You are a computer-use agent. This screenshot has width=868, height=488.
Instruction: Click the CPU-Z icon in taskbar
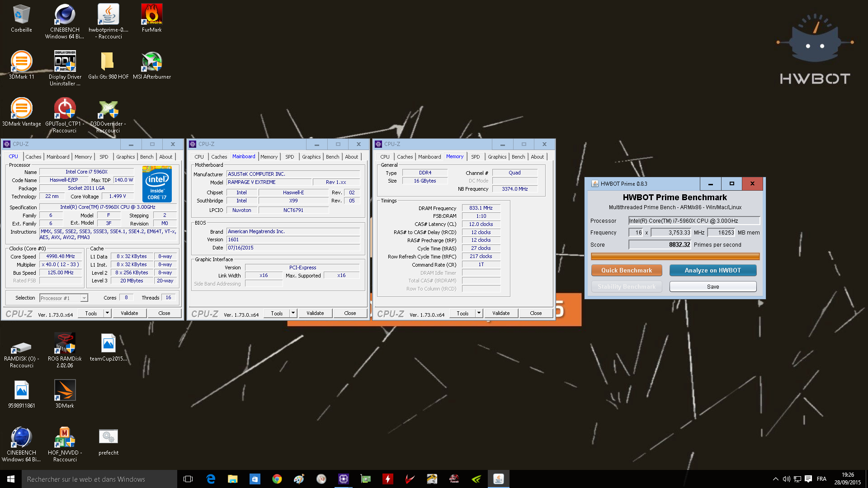(344, 479)
